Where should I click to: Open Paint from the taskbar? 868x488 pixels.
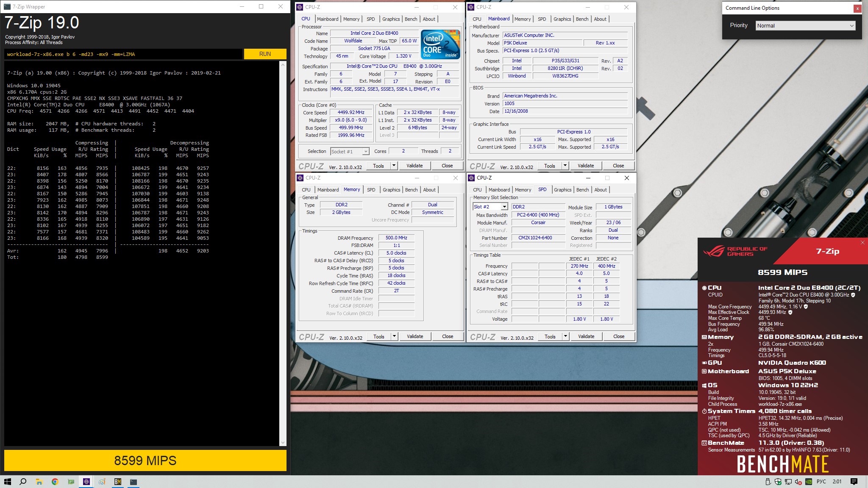102,482
